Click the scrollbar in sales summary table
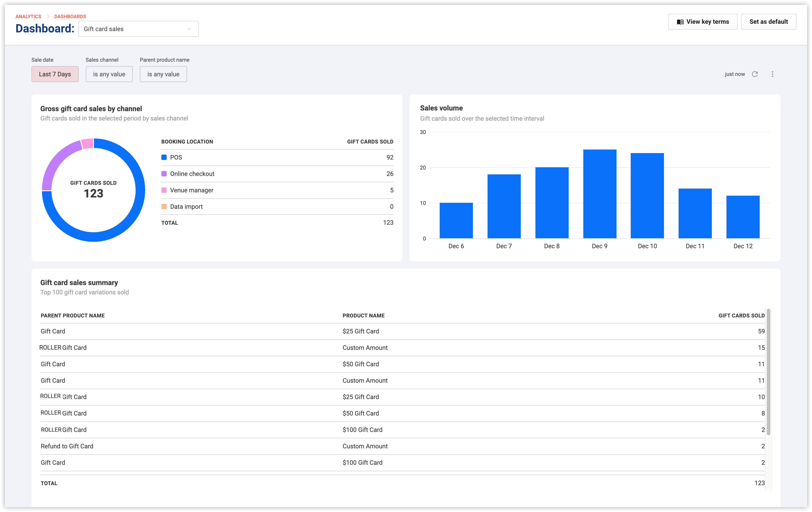812x512 pixels. tap(768, 371)
